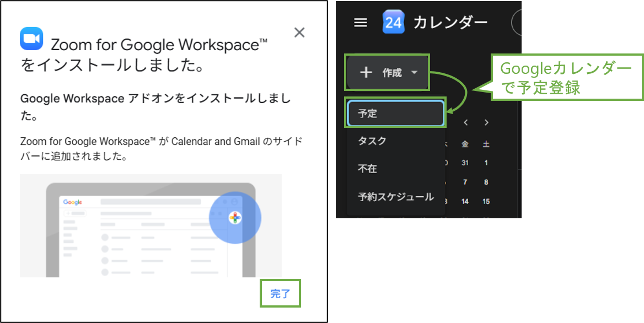
Task: Close the Zoom install dialog with X
Action: tap(299, 33)
